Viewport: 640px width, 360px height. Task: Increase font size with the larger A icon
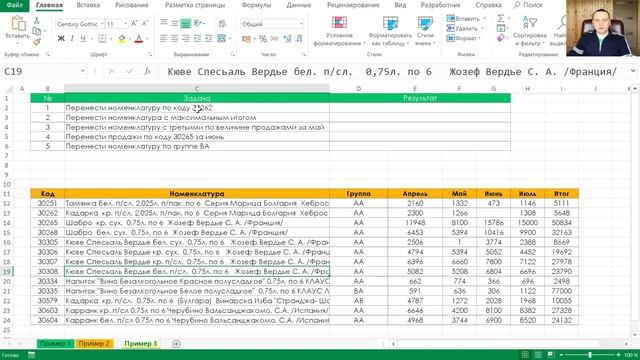[x=134, y=24]
